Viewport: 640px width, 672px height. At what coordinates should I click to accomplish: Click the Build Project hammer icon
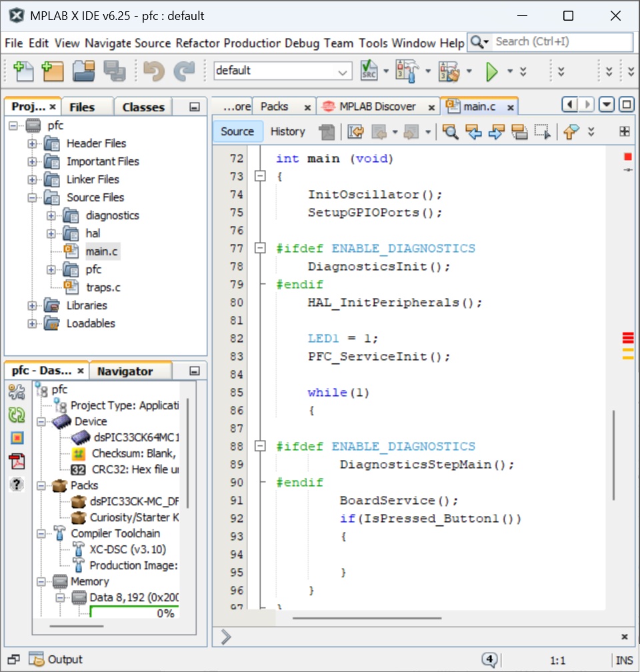[x=405, y=71]
